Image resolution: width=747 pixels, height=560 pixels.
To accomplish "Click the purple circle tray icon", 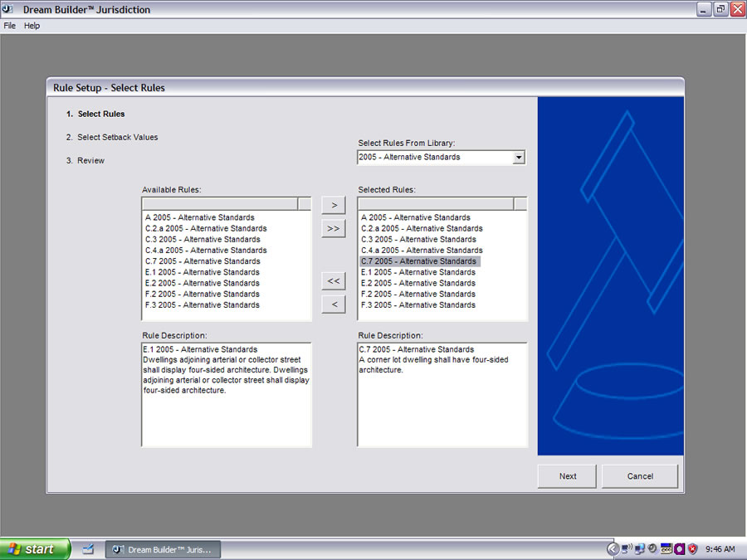I will [x=679, y=549].
